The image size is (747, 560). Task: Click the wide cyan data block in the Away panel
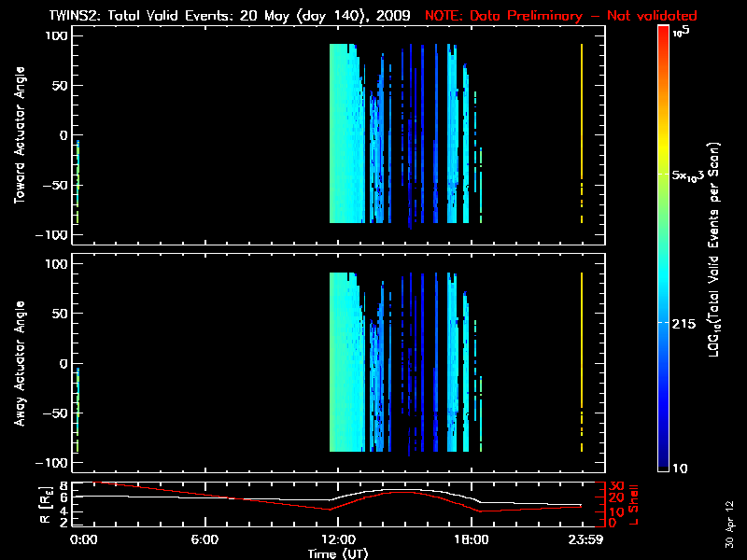click(x=344, y=364)
